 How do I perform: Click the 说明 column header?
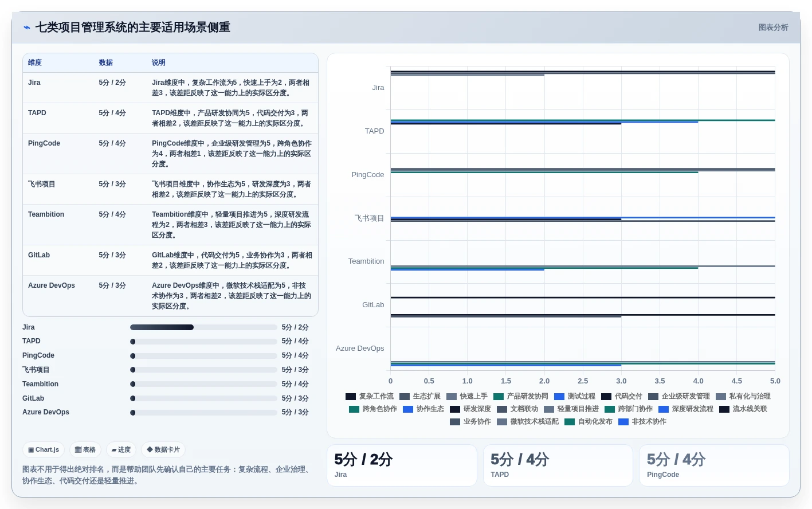pyautogui.click(x=159, y=62)
